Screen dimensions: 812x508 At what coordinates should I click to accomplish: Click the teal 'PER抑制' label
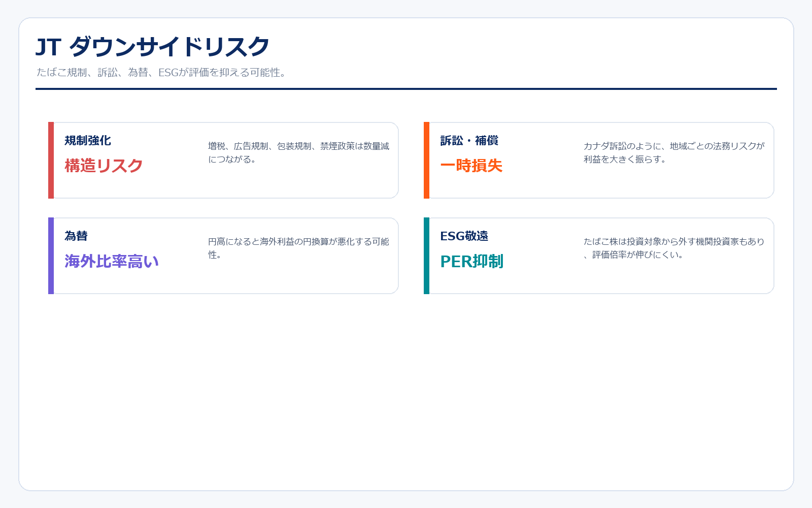coord(471,261)
